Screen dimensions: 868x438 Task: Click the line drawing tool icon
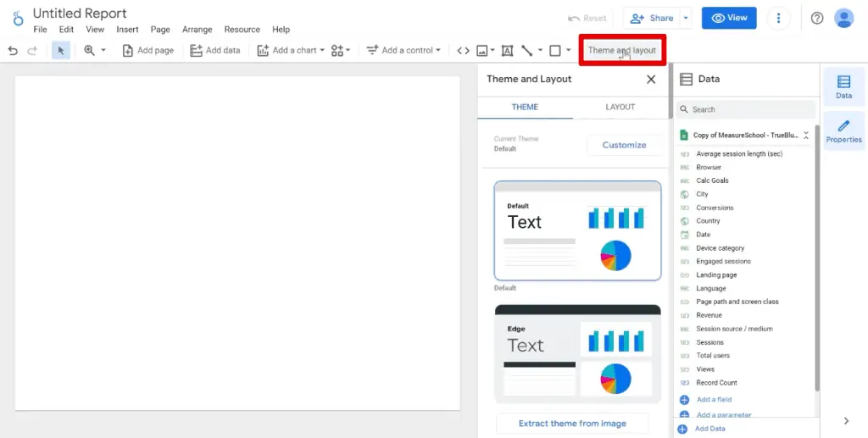pos(527,50)
